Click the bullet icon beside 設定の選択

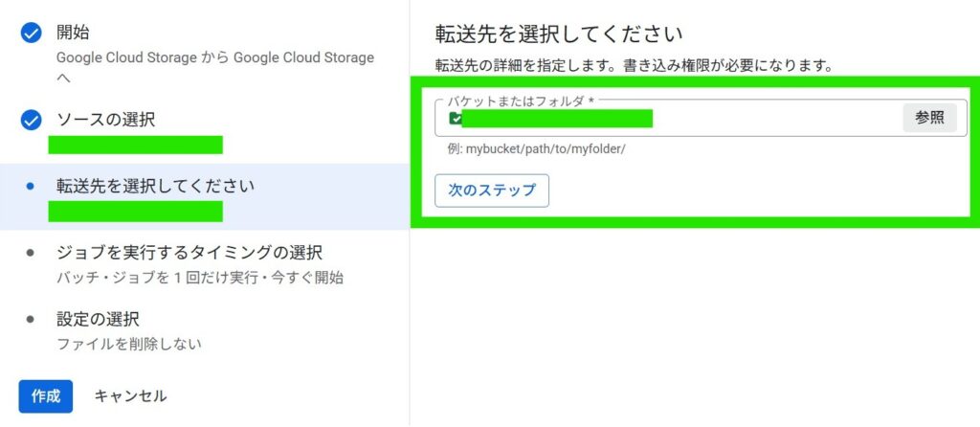[x=31, y=319]
